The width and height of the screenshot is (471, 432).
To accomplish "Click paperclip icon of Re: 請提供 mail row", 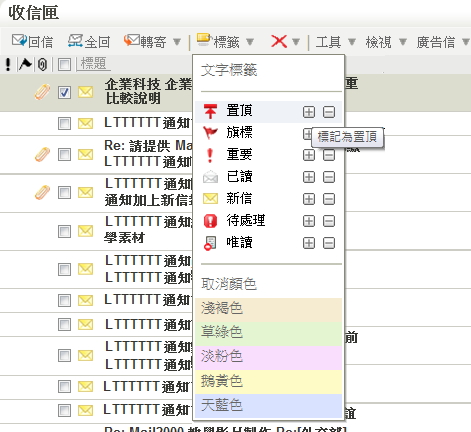I will [42, 155].
